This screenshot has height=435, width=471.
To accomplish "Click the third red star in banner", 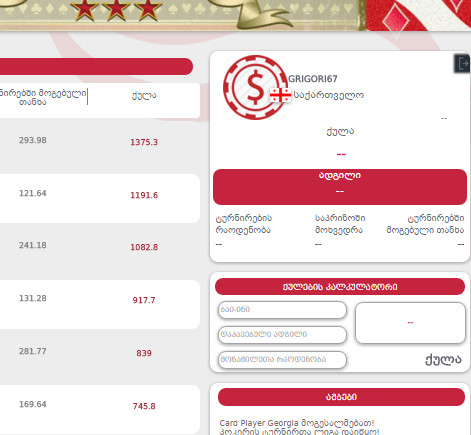I will [x=148, y=9].
